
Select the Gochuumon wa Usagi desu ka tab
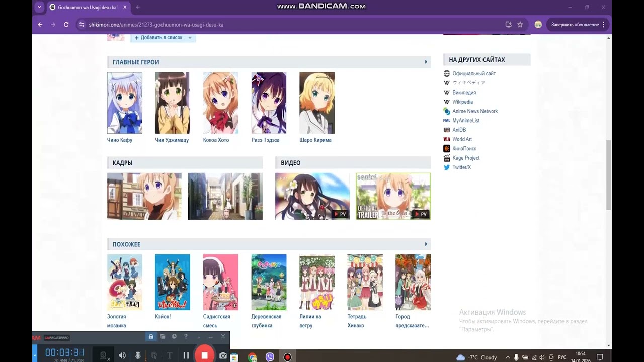pyautogui.click(x=88, y=7)
